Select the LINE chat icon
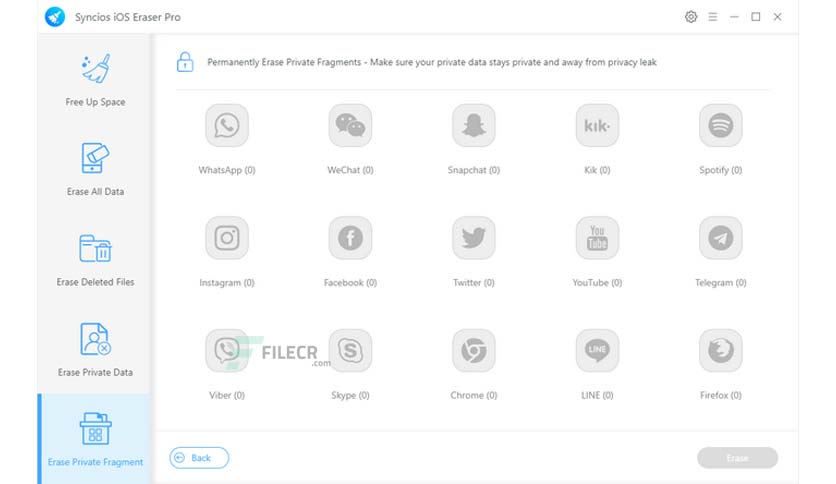The width and height of the screenshot is (836, 484). [597, 351]
